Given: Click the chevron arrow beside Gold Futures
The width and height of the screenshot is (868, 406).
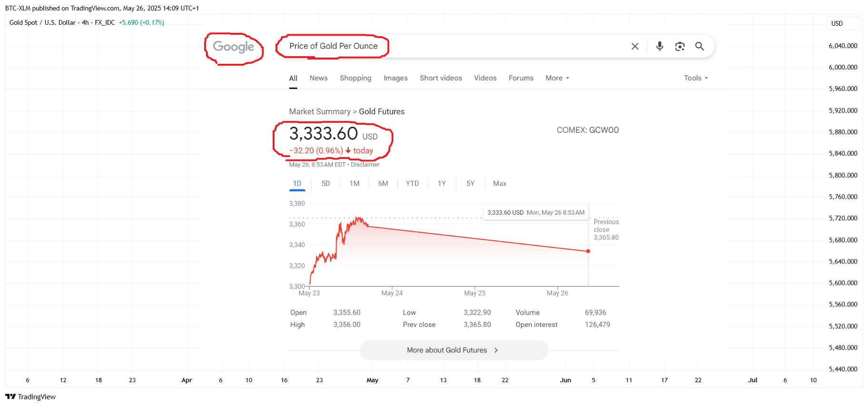Looking at the screenshot, I should click(496, 350).
